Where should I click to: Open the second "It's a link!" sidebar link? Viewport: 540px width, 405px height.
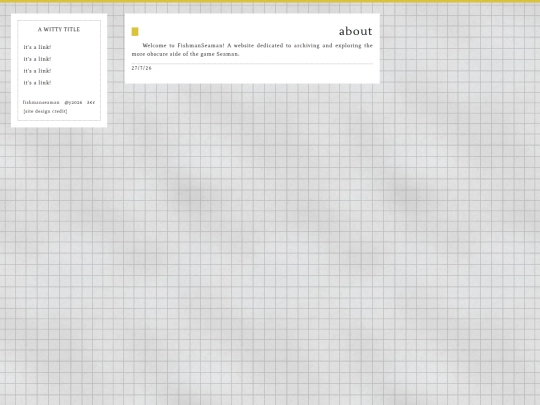pyautogui.click(x=37, y=59)
